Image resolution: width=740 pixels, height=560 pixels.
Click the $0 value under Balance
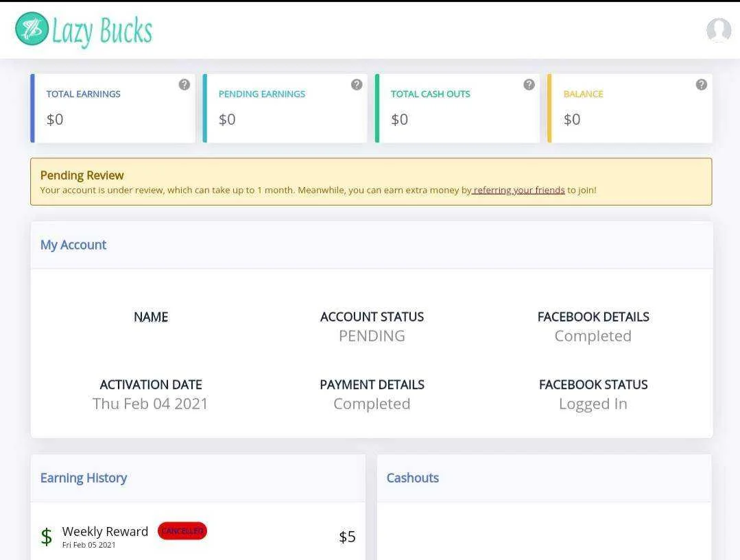coord(572,119)
